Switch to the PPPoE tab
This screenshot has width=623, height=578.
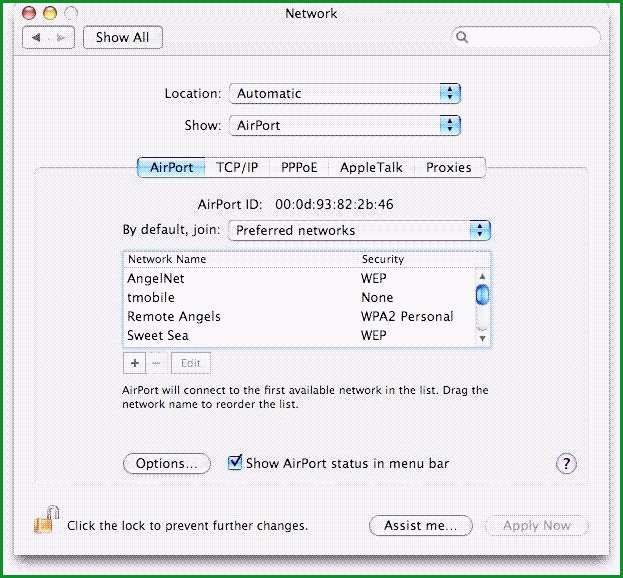coord(299,167)
